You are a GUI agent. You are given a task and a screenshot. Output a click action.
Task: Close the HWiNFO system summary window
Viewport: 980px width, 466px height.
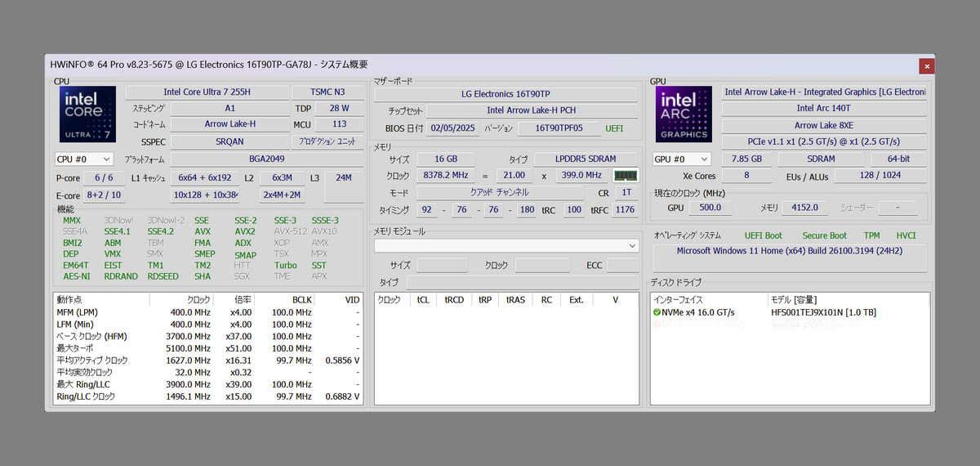[926, 65]
